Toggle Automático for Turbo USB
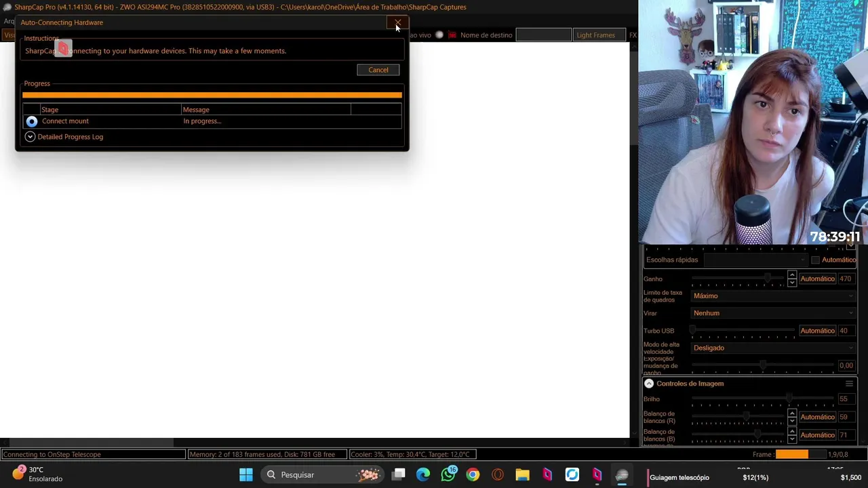 click(817, 331)
